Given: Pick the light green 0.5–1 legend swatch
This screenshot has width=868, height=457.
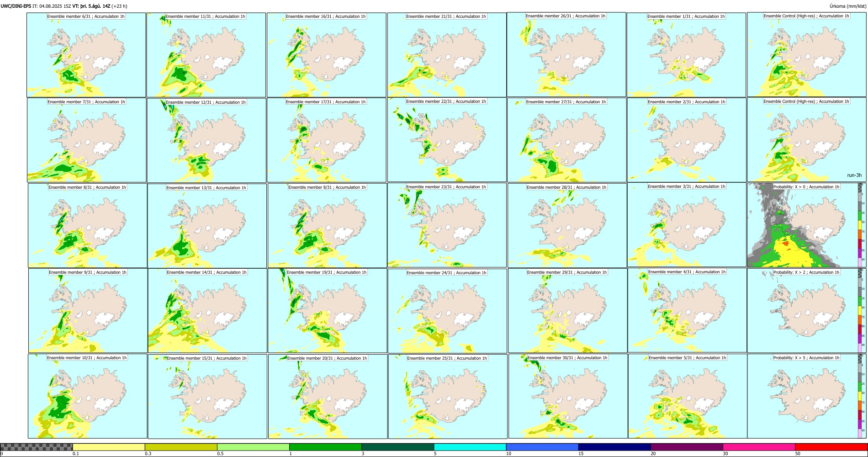Looking at the screenshot, I should pos(253,447).
